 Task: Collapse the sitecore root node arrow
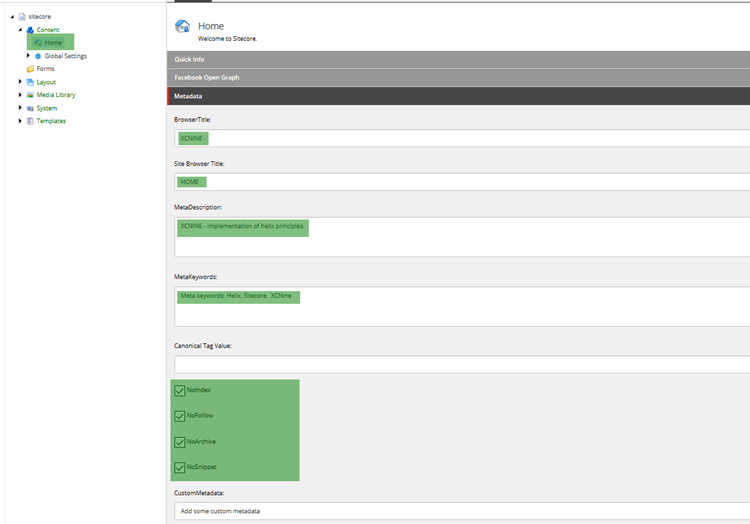(12, 17)
